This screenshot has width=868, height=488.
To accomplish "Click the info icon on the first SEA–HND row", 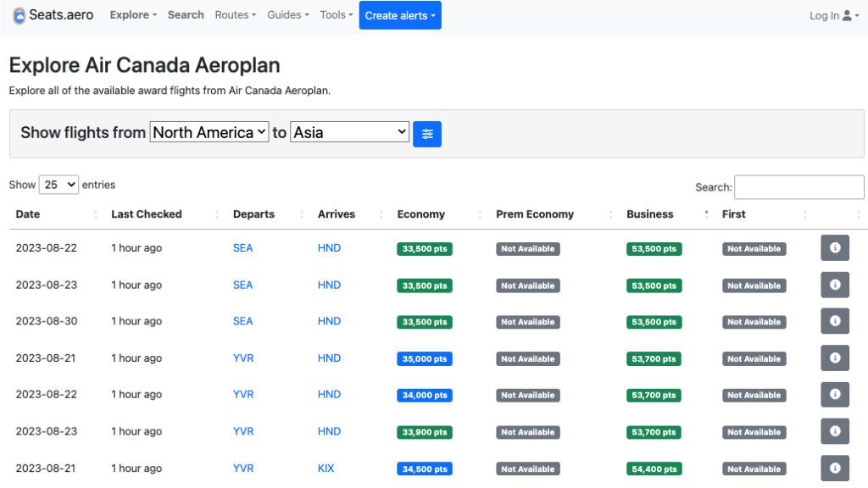I will point(835,247).
